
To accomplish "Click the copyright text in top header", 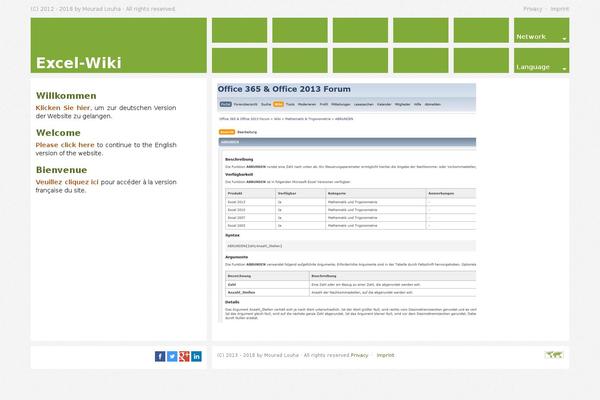I will click(x=103, y=9).
